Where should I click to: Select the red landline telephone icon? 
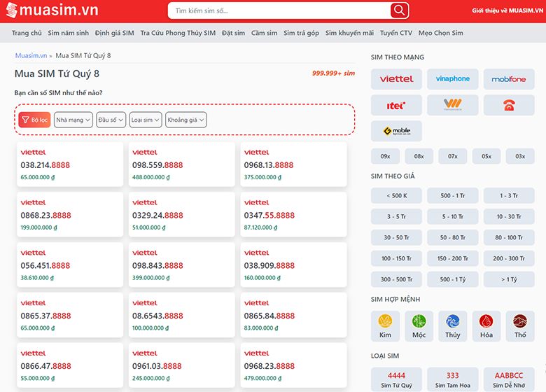coord(508,105)
